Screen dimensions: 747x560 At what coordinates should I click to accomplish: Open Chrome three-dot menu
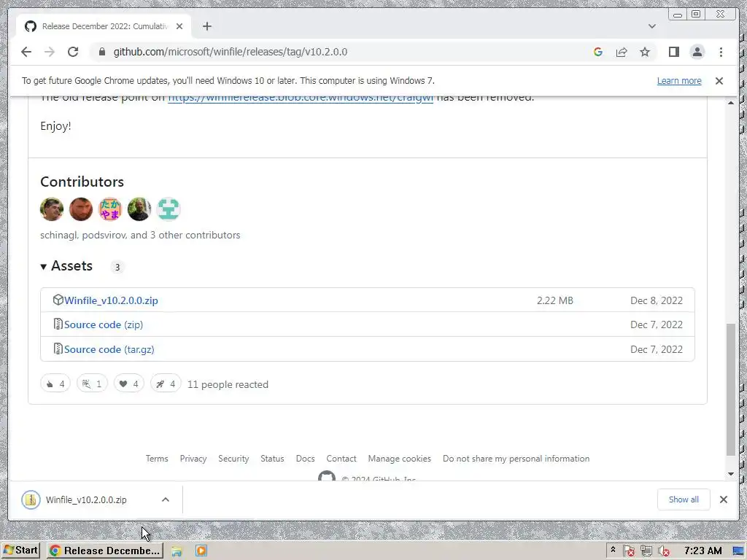(721, 52)
